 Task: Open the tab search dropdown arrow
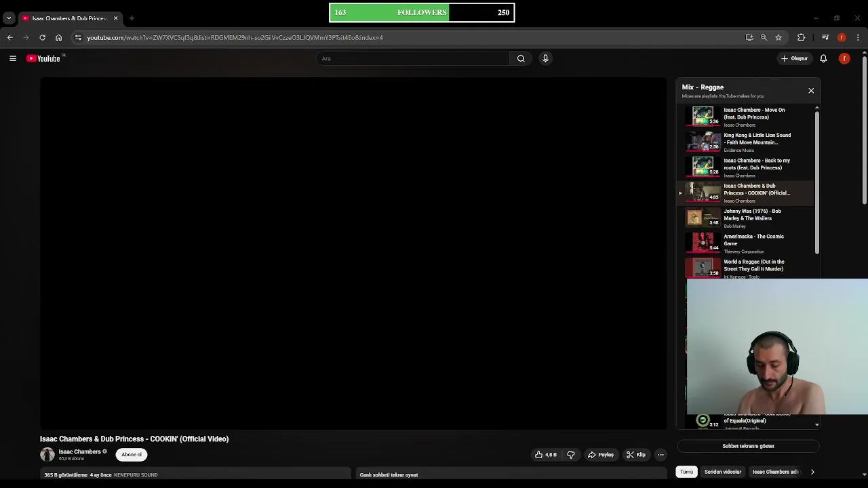coord(9,18)
